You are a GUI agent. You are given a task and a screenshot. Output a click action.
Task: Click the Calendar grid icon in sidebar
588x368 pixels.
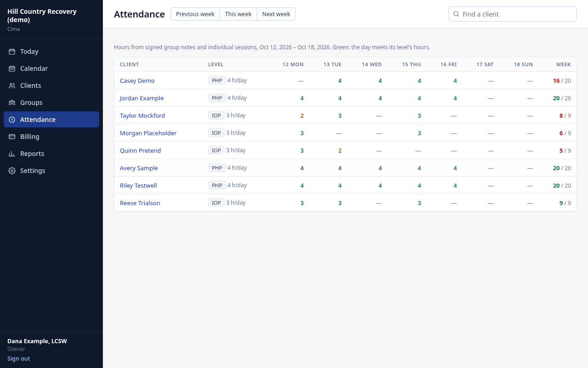coord(12,69)
